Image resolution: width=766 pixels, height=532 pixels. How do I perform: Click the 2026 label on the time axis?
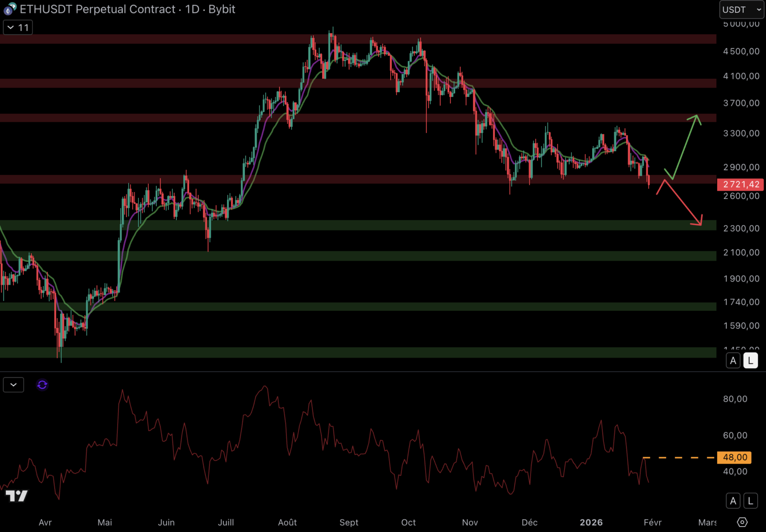591,522
